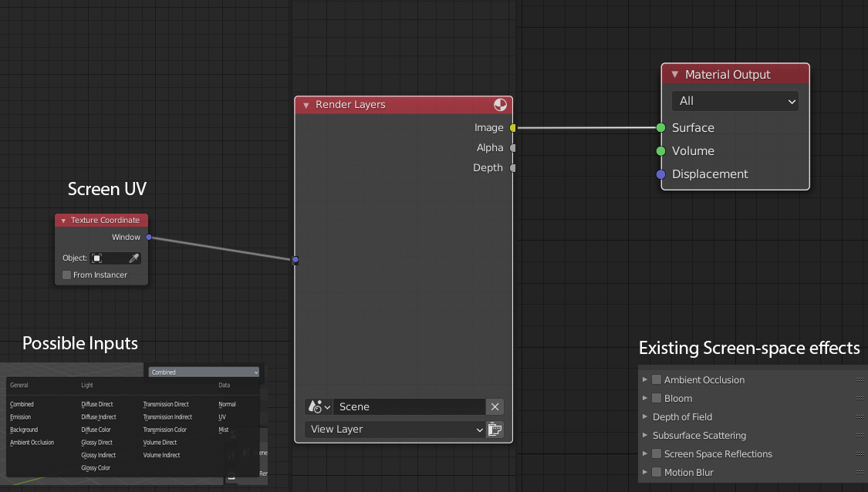The image size is (868, 492).
Task: Click the blue input socket on Render Layers
Action: 295,260
